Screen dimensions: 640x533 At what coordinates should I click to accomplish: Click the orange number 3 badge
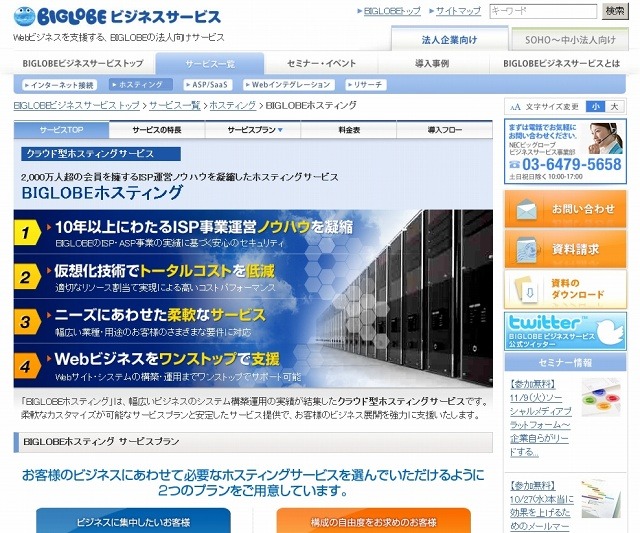click(x=27, y=322)
